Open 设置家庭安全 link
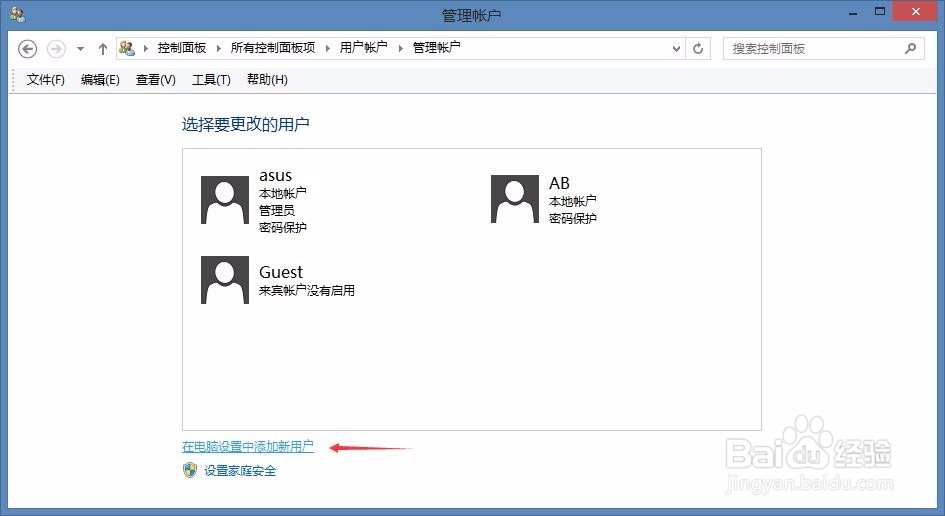This screenshot has width=945, height=516. tap(240, 471)
